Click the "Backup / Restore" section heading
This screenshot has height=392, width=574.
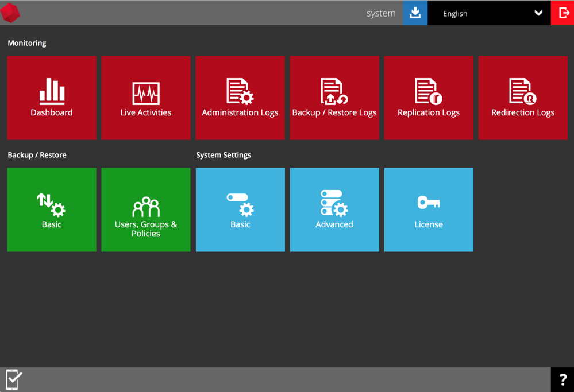click(x=37, y=155)
